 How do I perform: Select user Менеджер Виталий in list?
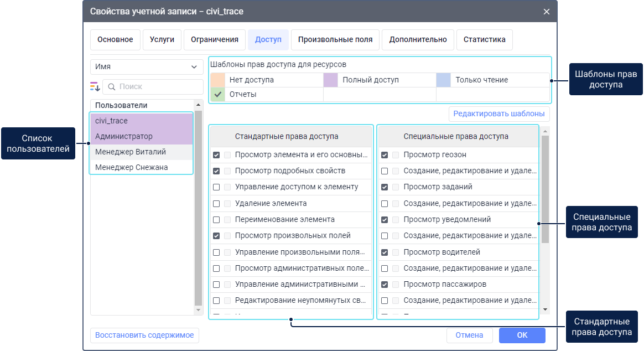pyautogui.click(x=131, y=152)
